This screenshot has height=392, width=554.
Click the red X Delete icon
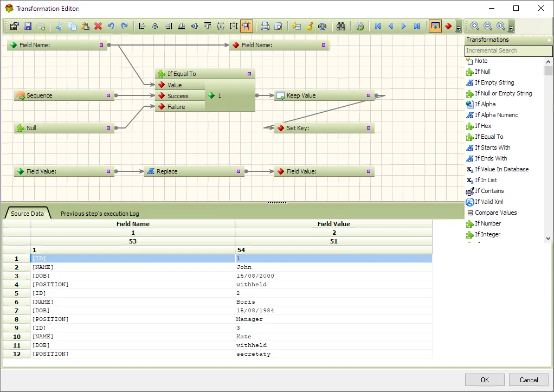(x=98, y=26)
